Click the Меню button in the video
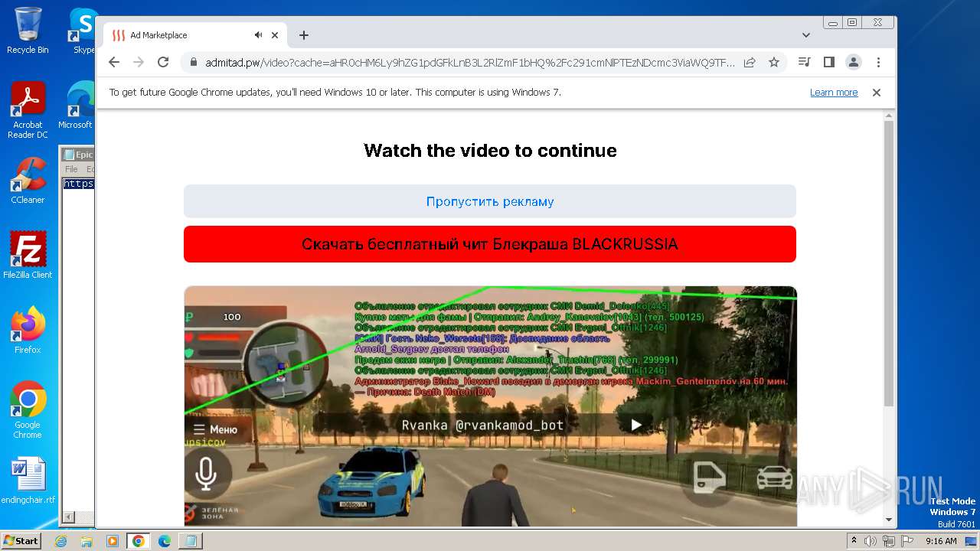Screen dimensions: 980x551 [215, 429]
